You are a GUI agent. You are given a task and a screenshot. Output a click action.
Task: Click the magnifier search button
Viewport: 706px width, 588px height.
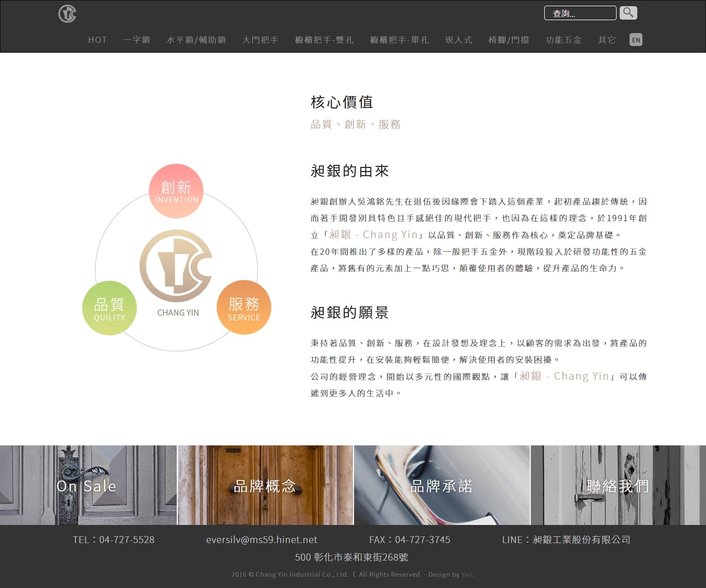click(628, 12)
